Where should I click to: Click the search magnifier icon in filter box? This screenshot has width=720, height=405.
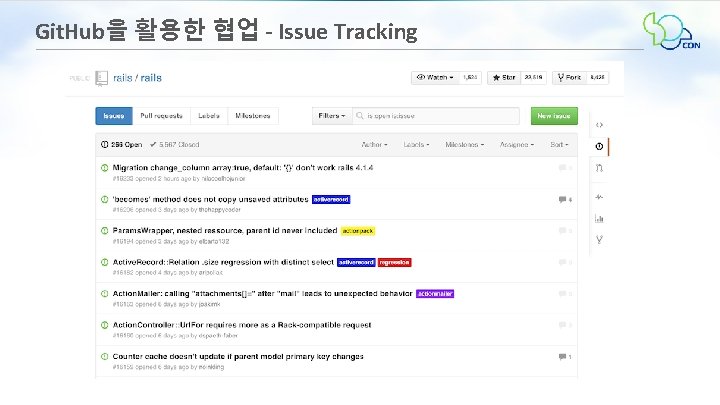click(360, 116)
